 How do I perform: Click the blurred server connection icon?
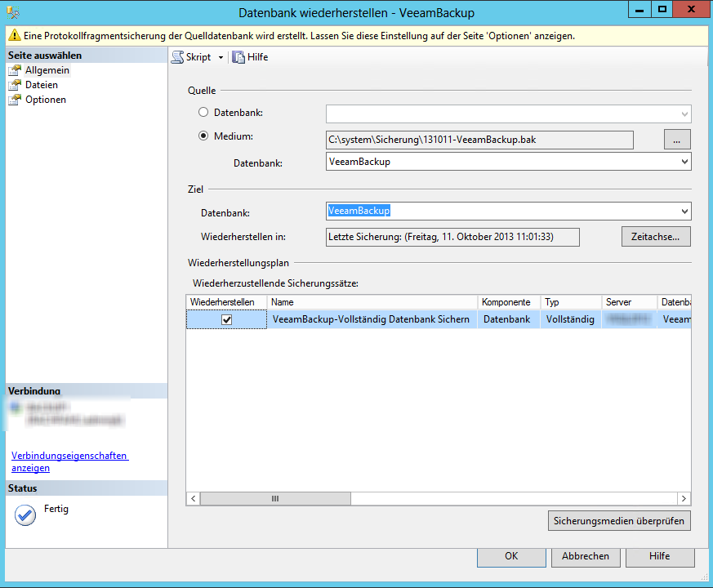pos(16,407)
